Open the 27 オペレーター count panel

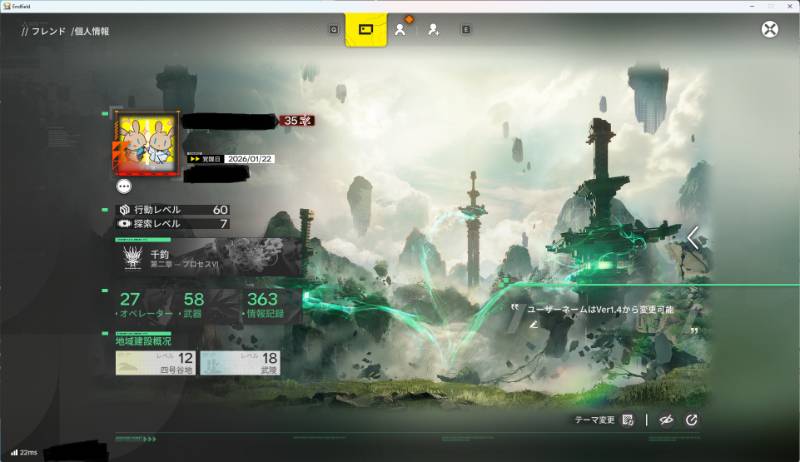(x=144, y=305)
